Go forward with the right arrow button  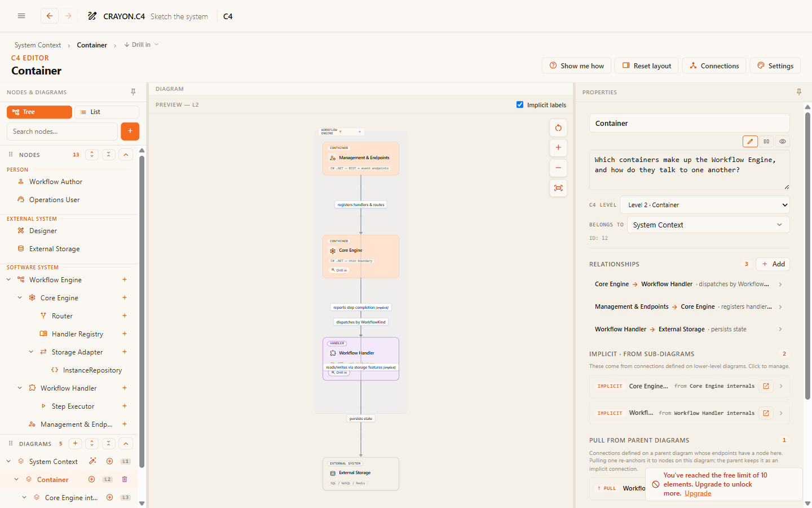68,16
